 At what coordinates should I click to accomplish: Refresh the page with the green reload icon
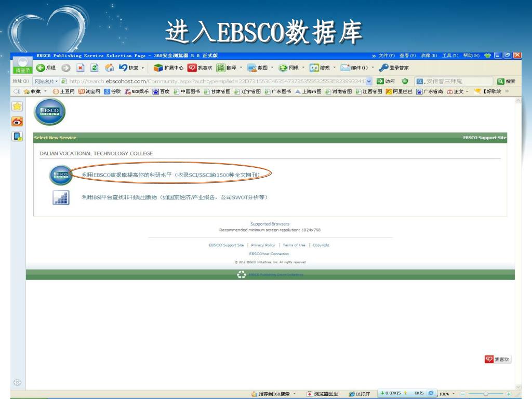(95, 68)
